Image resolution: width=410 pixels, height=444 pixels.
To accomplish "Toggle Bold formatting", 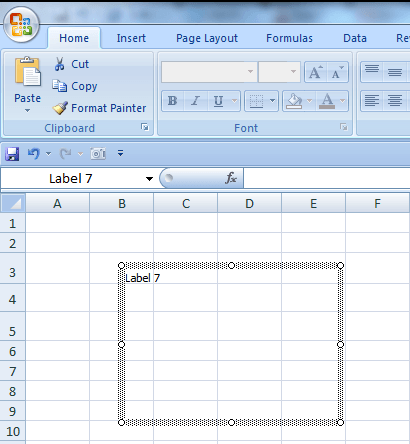I will 172,101.
